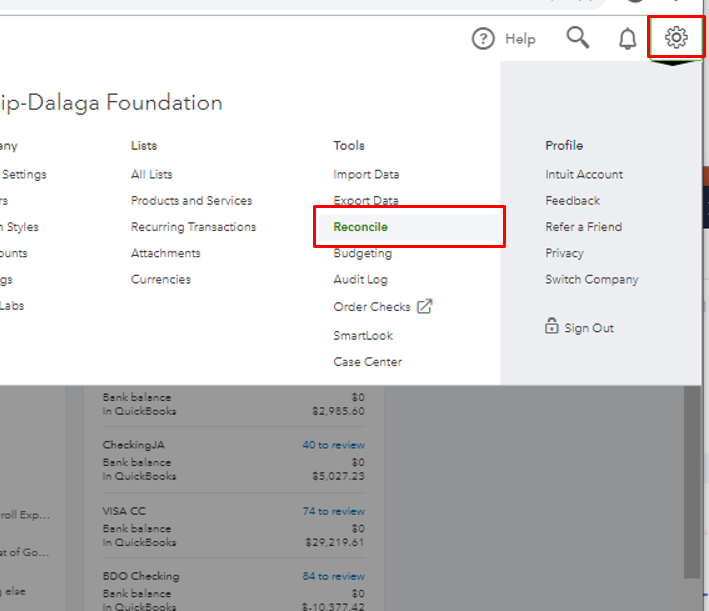The image size is (709, 611).
Task: Select SmartLook in Tools list
Action: 363,336
